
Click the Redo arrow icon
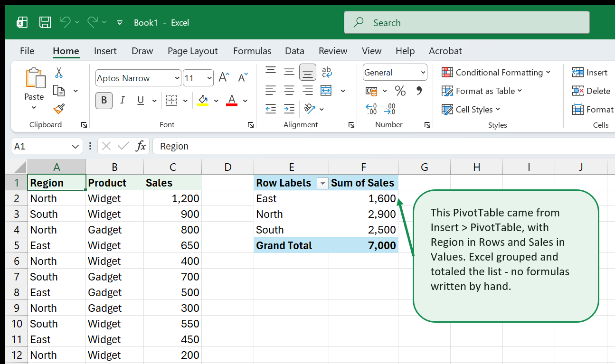(x=93, y=22)
